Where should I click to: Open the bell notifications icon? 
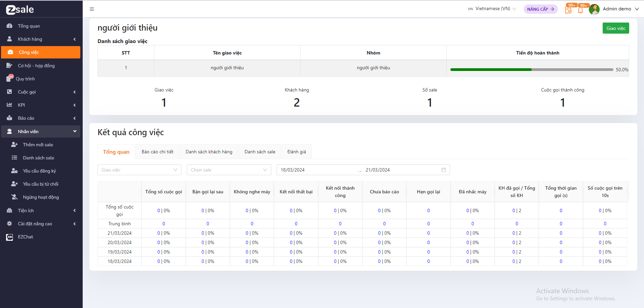(x=580, y=10)
